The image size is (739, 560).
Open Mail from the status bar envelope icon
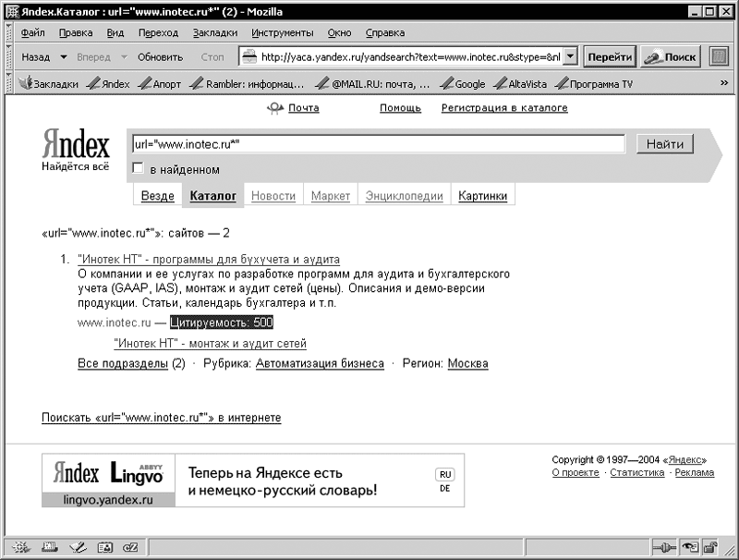[x=50, y=547]
